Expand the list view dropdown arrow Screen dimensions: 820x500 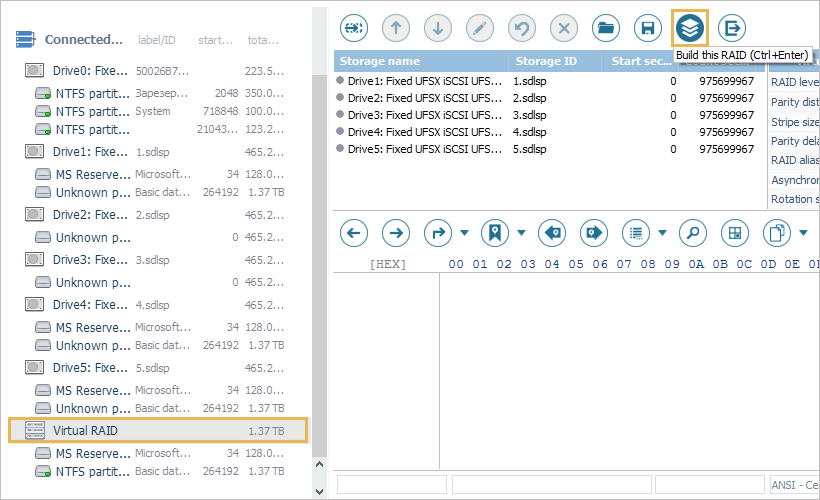662,234
